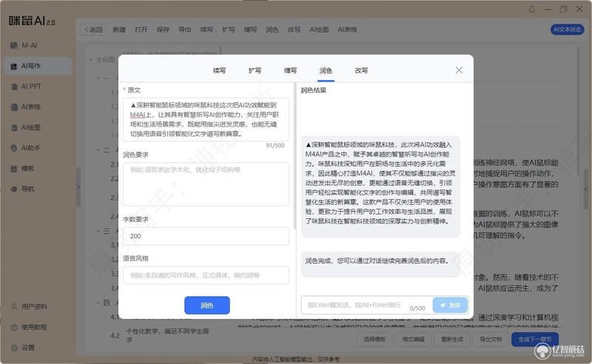Select the 润色 tab in dialog
Image resolution: width=592 pixels, height=364 pixels.
[326, 70]
